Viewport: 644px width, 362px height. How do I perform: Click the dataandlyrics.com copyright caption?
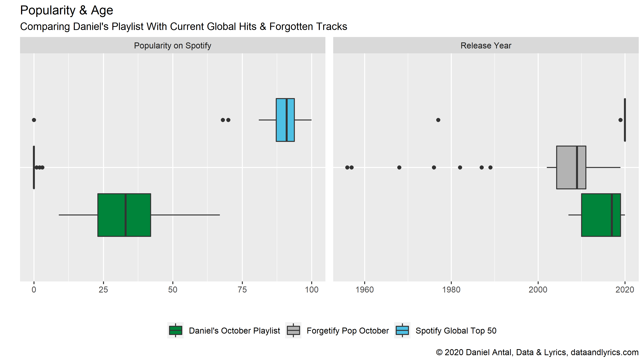[x=537, y=352]
